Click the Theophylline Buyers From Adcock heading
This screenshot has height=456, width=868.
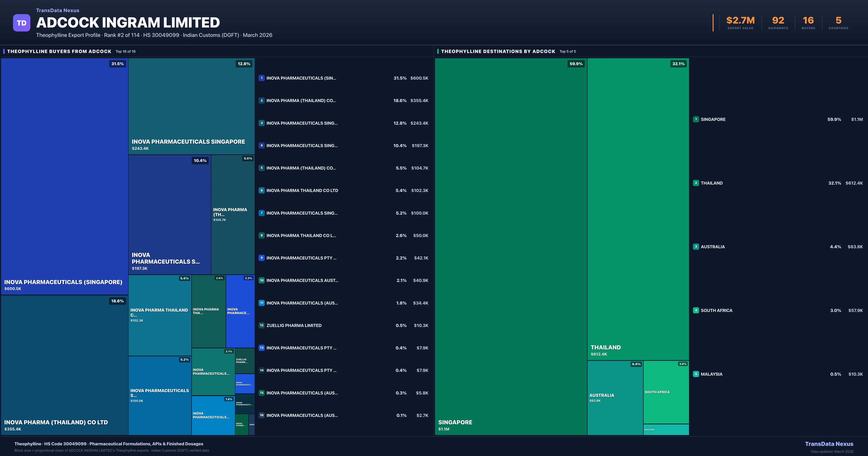[x=59, y=51]
